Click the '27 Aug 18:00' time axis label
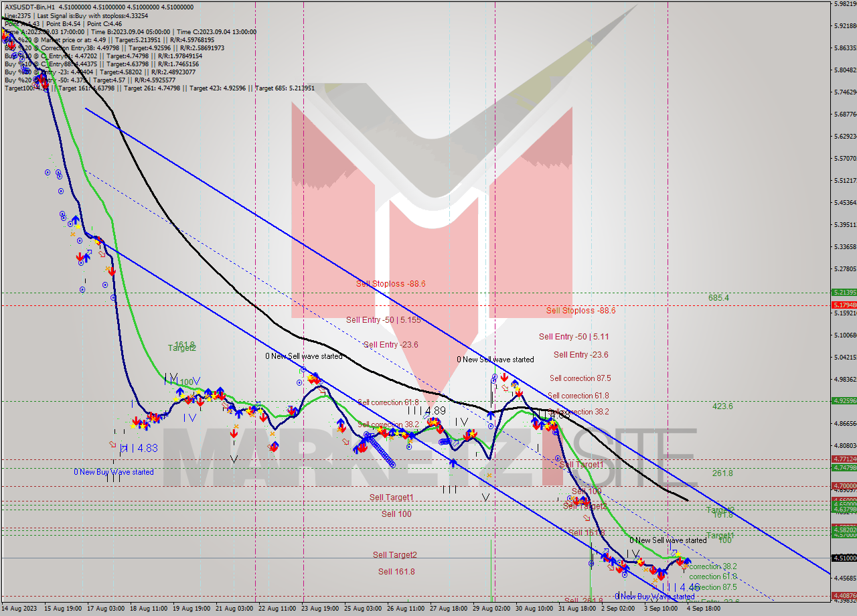 click(x=448, y=609)
